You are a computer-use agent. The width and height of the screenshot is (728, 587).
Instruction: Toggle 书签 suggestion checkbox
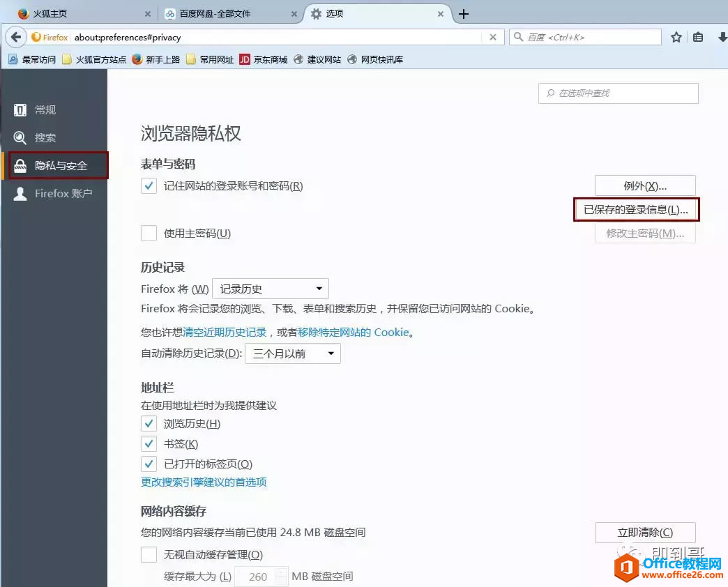pyautogui.click(x=149, y=443)
